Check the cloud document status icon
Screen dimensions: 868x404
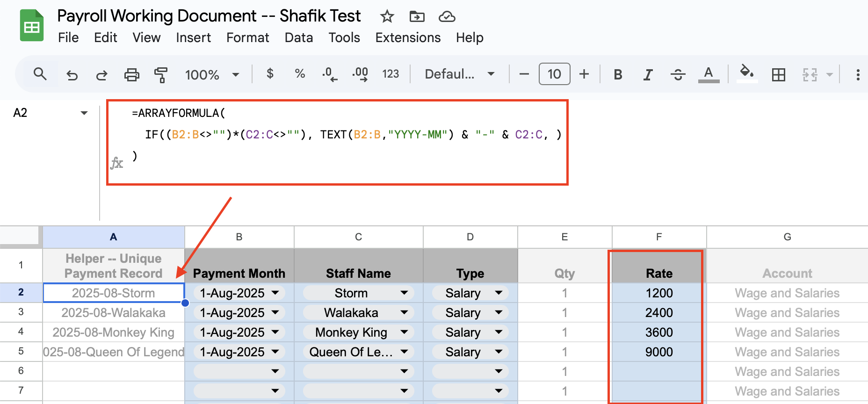coord(447,17)
